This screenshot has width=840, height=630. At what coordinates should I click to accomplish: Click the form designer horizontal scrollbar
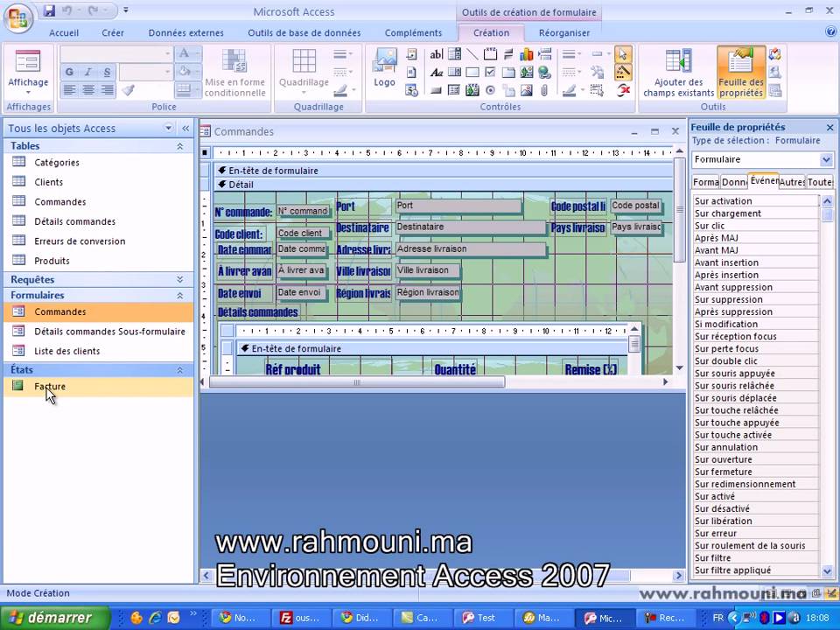point(357,382)
